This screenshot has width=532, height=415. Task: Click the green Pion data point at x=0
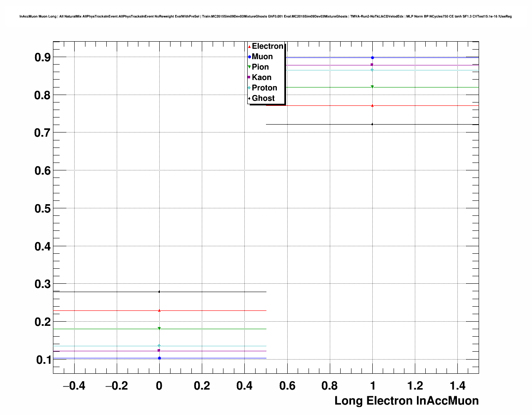pos(159,329)
